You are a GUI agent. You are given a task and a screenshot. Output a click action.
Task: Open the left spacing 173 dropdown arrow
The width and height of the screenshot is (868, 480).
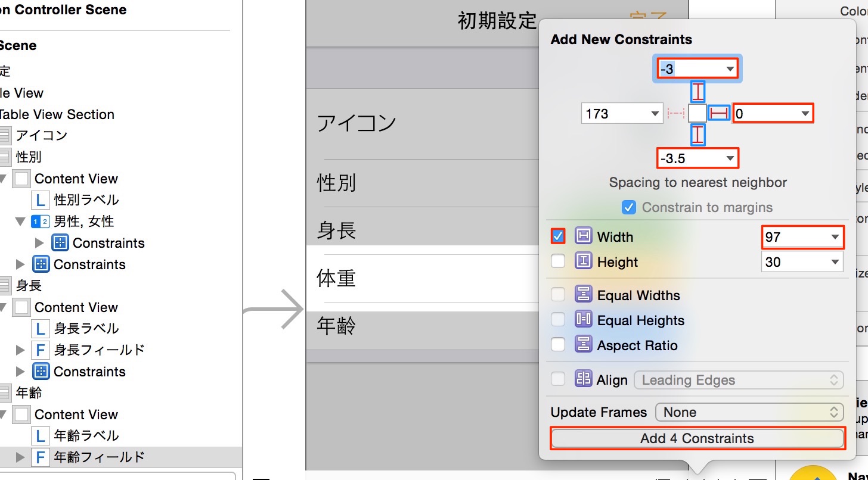point(655,113)
